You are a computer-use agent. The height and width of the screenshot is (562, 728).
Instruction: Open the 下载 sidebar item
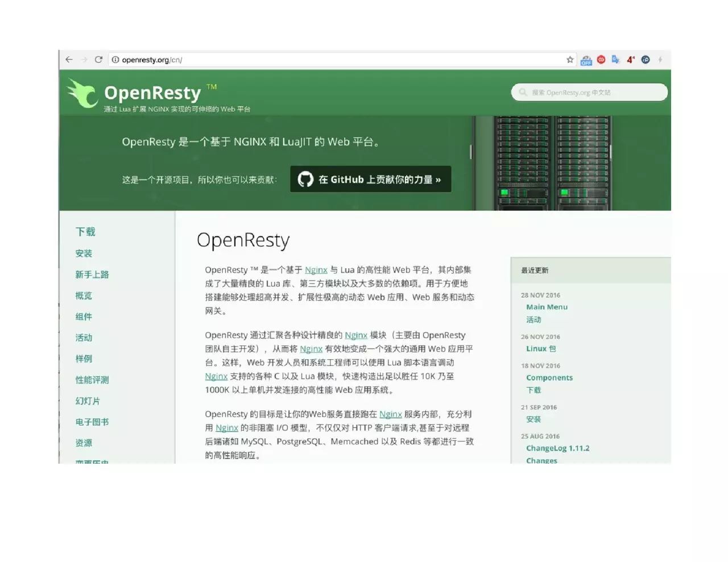(85, 232)
